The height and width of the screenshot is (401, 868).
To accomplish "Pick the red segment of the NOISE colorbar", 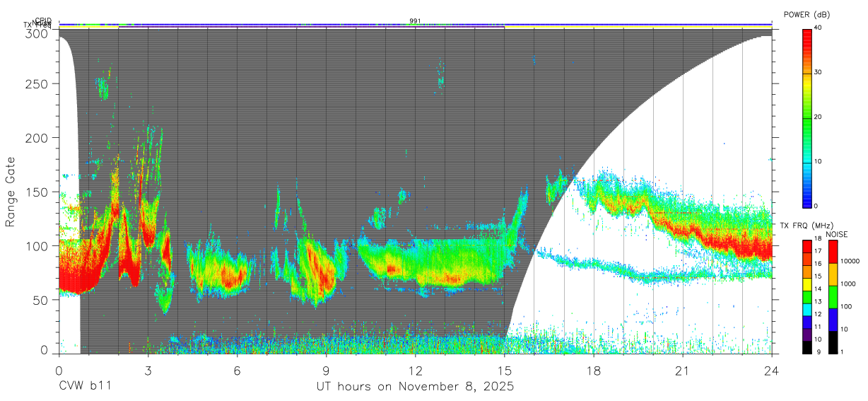I will [832, 252].
